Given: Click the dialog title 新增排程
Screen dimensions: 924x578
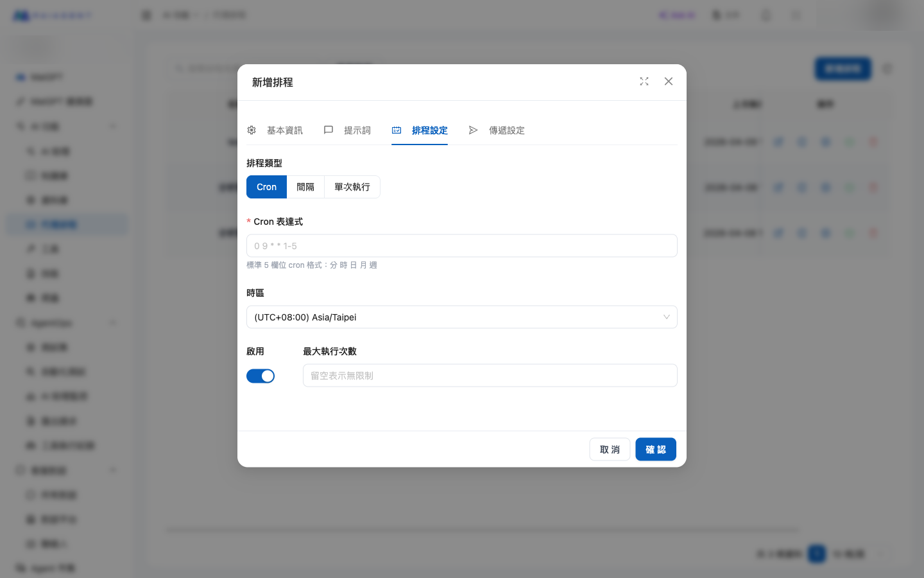Looking at the screenshot, I should point(273,82).
